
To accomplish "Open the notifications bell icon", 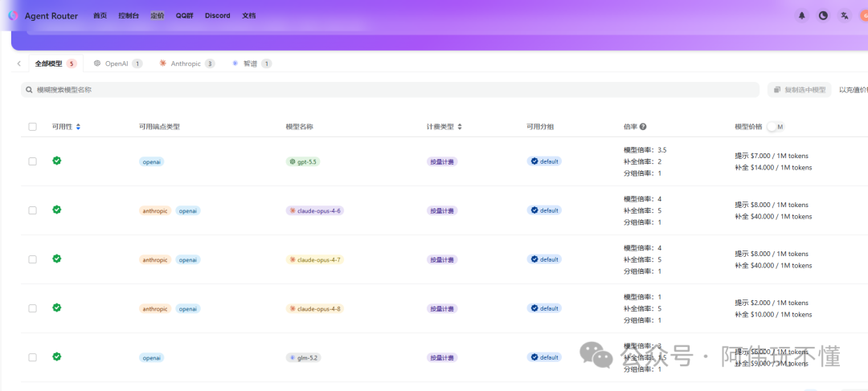I will [801, 15].
